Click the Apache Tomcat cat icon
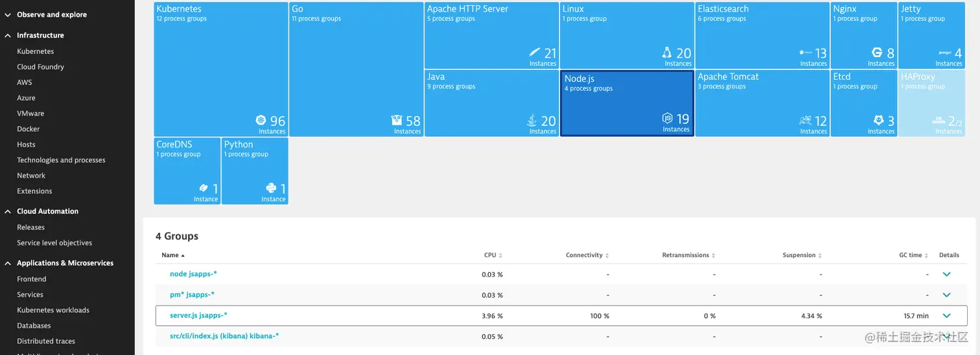980x355 pixels. [806, 120]
